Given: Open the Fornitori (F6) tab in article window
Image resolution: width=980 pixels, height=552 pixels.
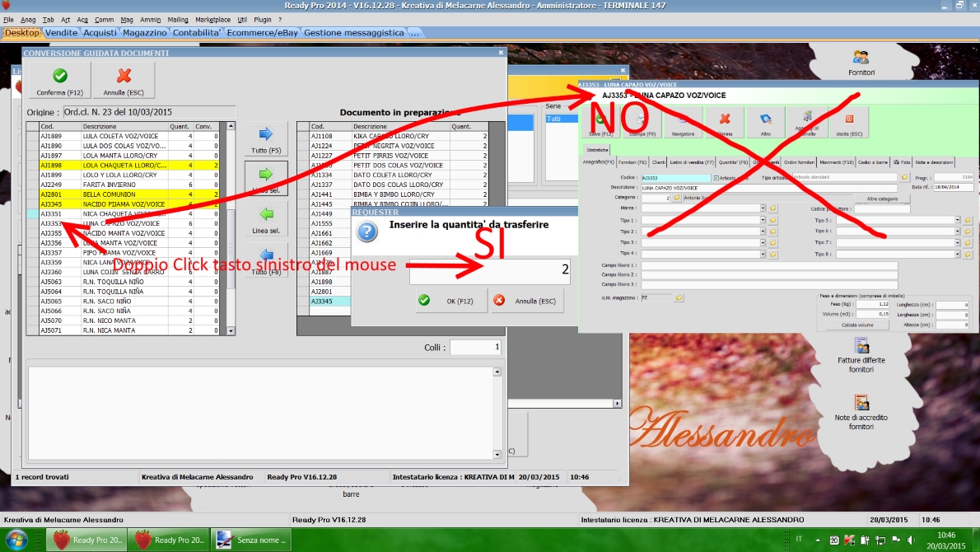Looking at the screenshot, I should click(x=632, y=162).
